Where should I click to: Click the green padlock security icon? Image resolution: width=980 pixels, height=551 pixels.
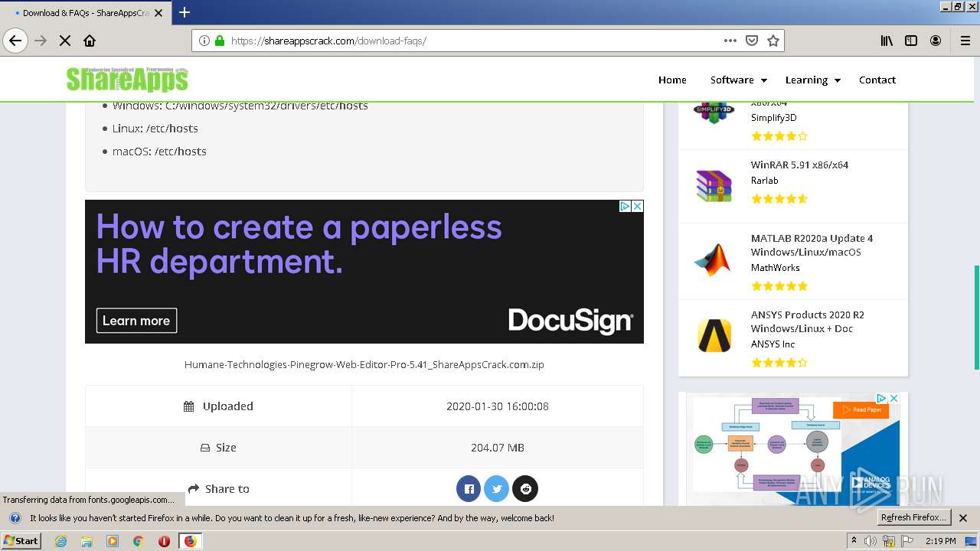click(220, 41)
